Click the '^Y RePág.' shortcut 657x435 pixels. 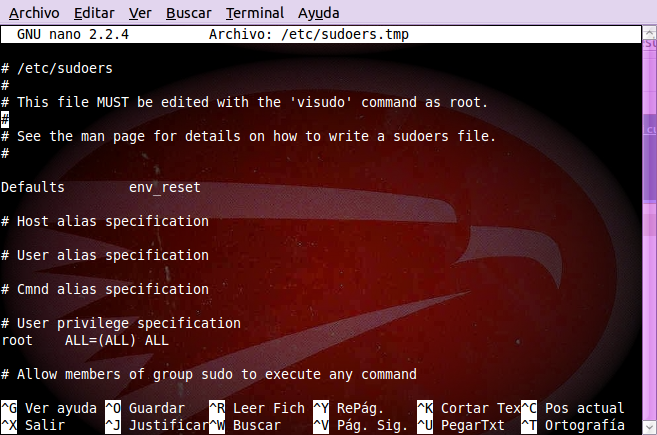tap(348, 408)
